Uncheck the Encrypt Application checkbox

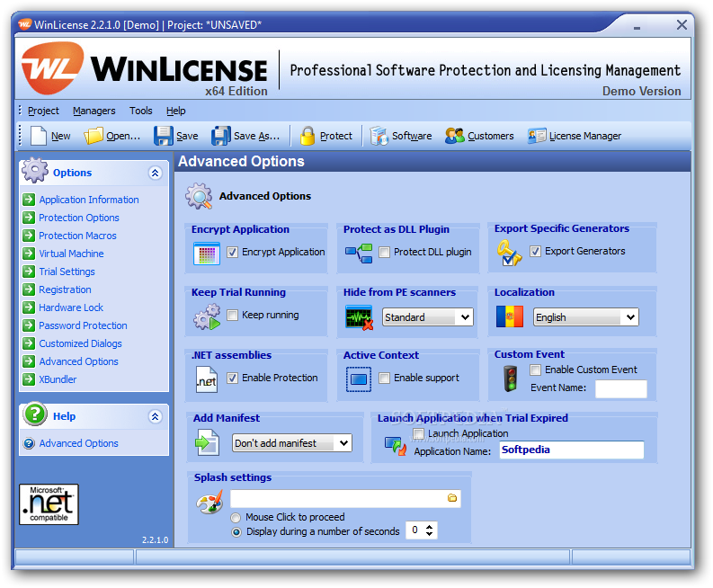232,252
